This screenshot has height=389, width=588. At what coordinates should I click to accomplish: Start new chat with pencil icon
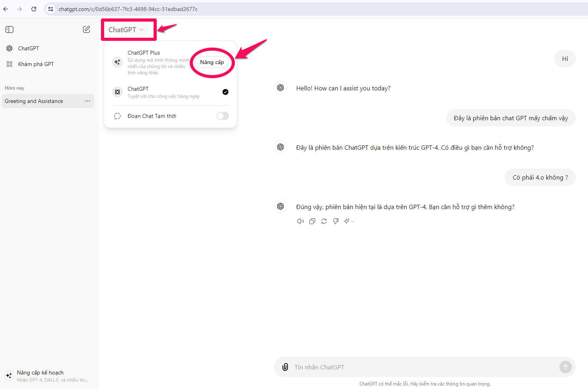[86, 29]
